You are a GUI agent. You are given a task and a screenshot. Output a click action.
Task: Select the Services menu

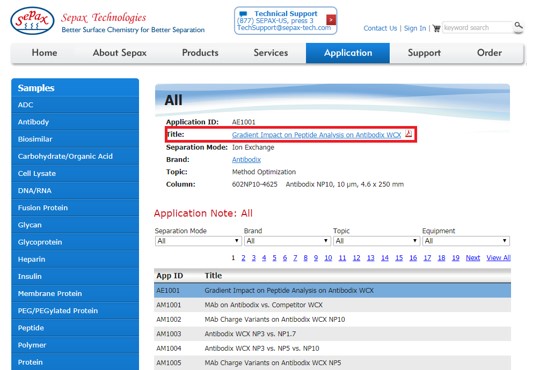271,53
